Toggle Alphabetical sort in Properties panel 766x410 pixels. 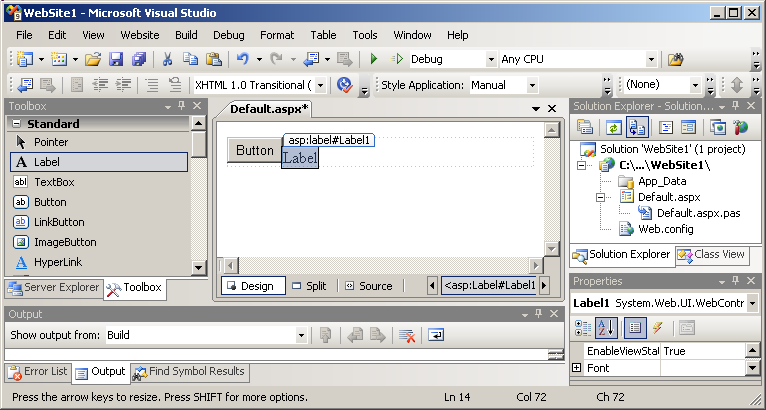tap(607, 327)
